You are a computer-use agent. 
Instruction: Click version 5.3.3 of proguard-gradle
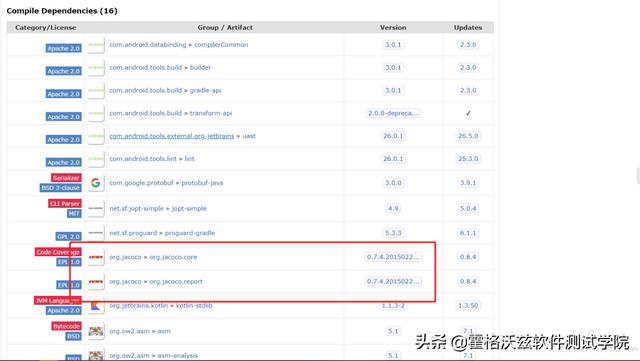393,233
